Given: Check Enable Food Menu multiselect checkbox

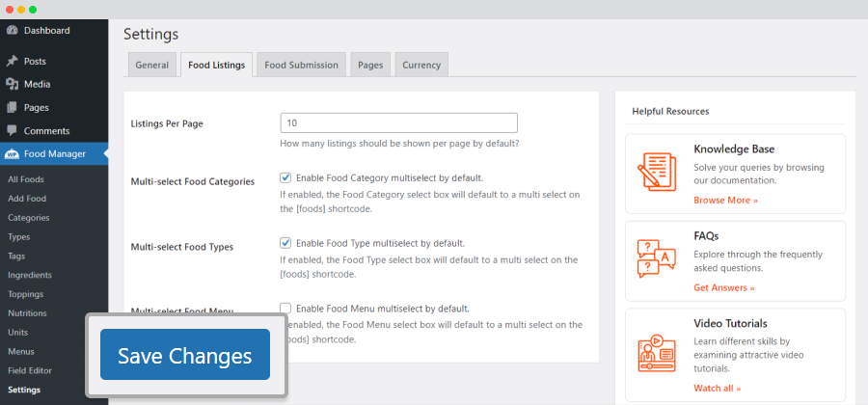Looking at the screenshot, I should tap(285, 309).
